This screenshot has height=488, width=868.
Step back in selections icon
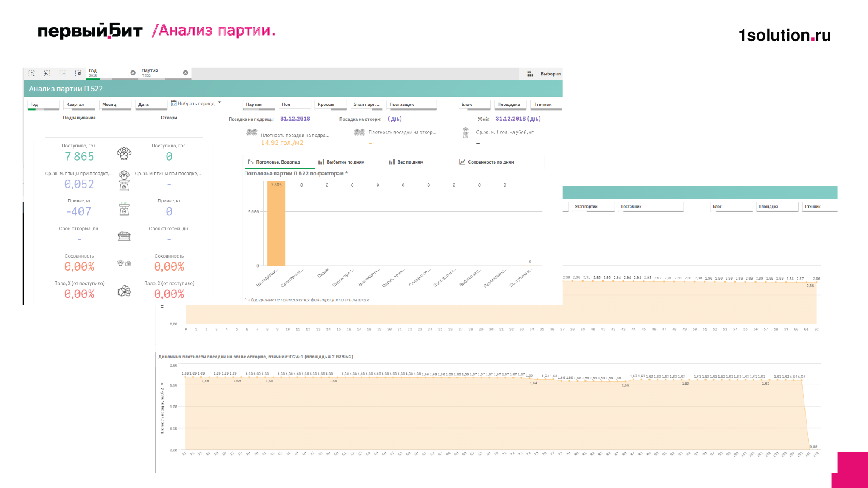point(47,73)
